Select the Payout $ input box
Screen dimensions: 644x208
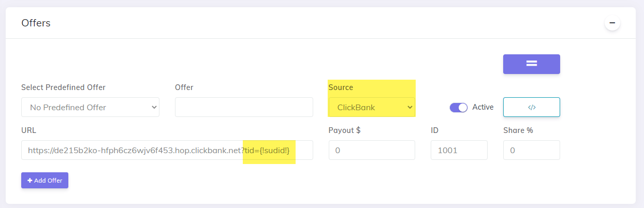click(x=372, y=150)
